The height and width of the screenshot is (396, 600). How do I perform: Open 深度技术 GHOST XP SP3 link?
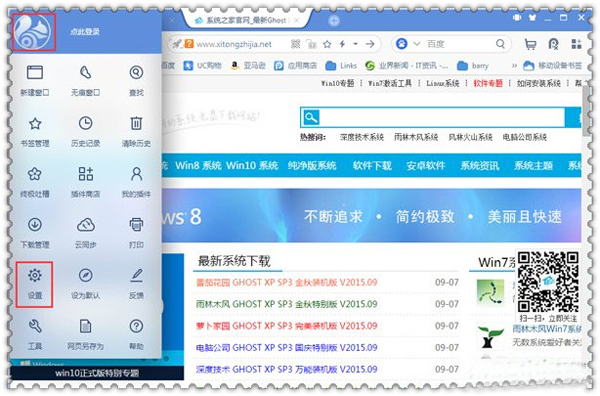pyautogui.click(x=287, y=370)
